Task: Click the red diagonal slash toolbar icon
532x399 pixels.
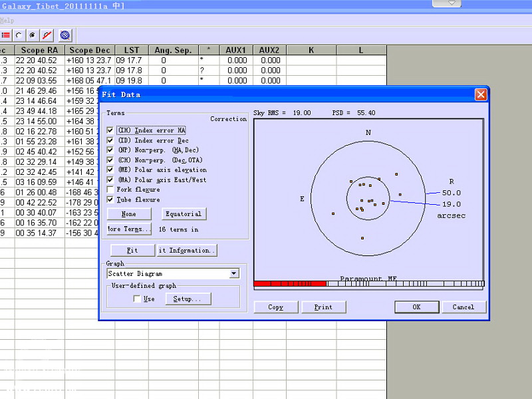Action: coord(47,35)
